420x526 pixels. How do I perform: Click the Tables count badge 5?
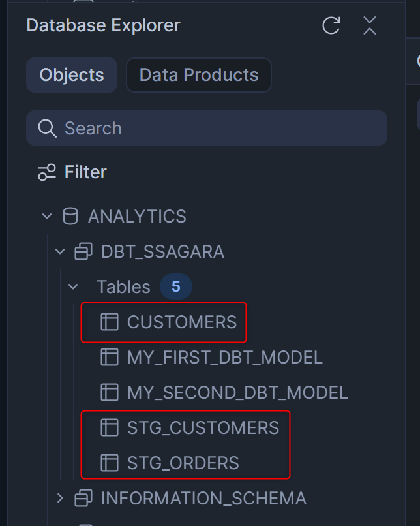[175, 286]
